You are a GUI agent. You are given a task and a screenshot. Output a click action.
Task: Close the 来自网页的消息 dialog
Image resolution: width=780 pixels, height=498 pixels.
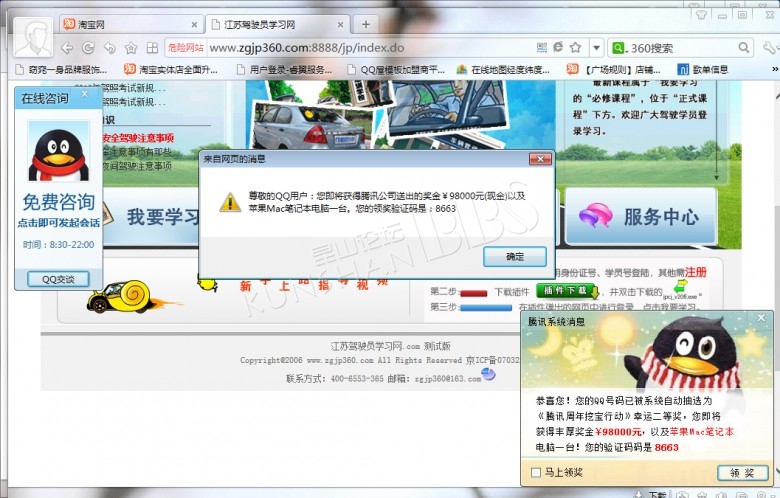[540, 159]
